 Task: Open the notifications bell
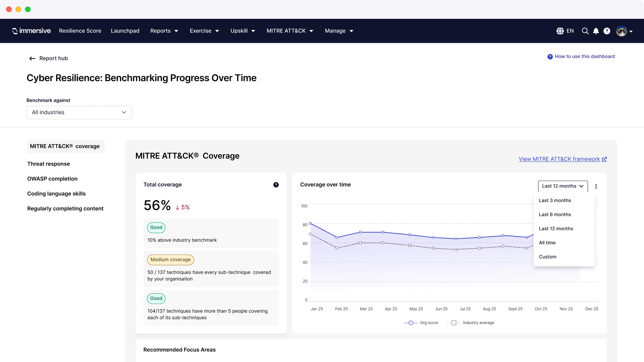(x=596, y=31)
